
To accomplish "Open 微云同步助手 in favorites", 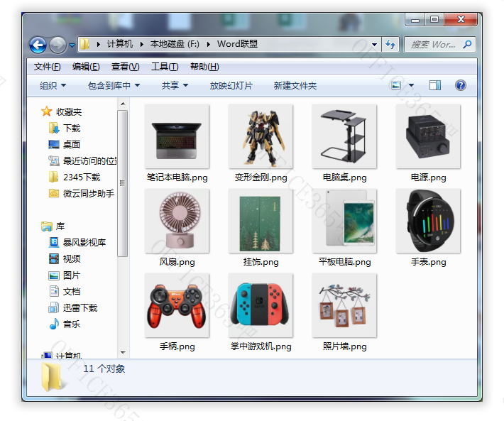I will [82, 194].
